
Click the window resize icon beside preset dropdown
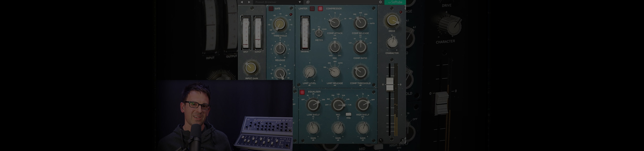(x=308, y=2)
